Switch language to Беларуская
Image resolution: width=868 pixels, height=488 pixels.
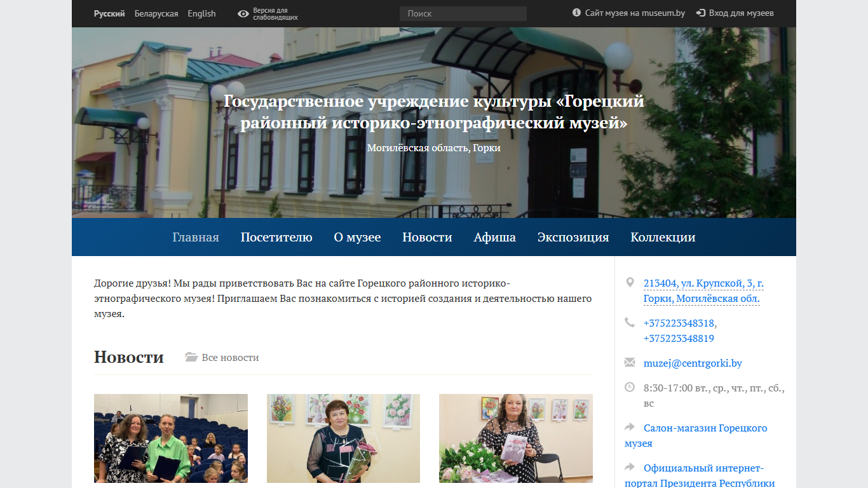(x=156, y=13)
